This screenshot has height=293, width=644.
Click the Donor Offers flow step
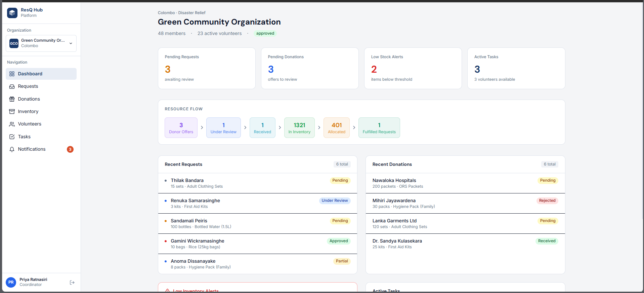[x=181, y=128]
